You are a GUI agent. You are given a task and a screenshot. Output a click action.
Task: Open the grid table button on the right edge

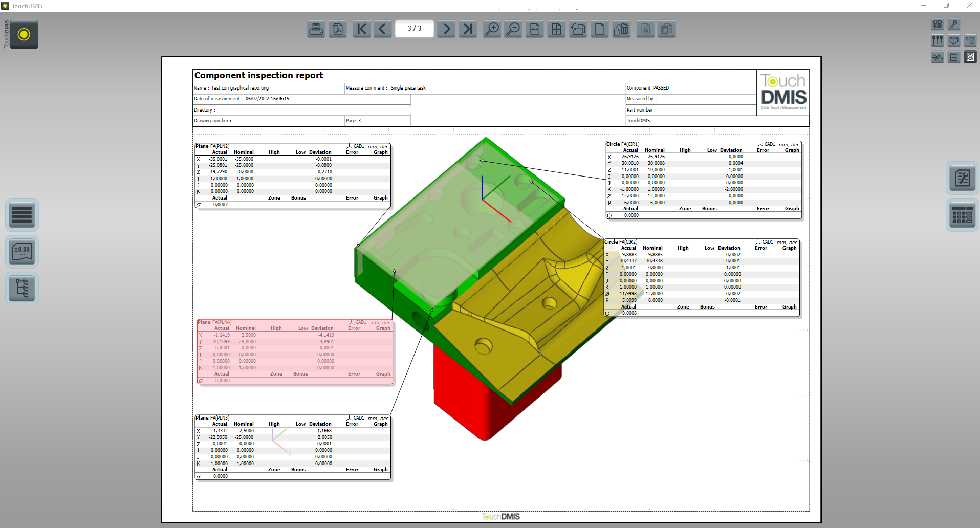pos(962,215)
